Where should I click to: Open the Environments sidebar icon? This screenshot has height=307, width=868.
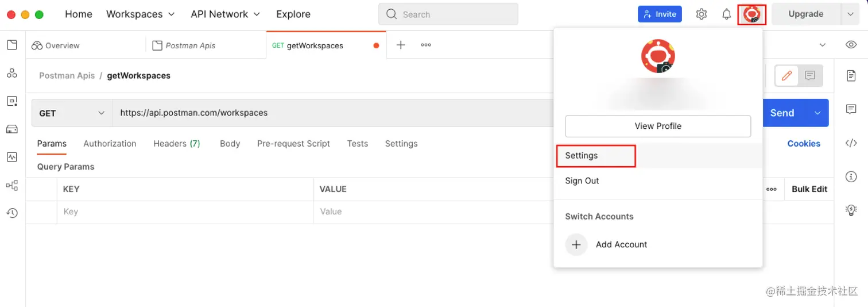[12, 101]
